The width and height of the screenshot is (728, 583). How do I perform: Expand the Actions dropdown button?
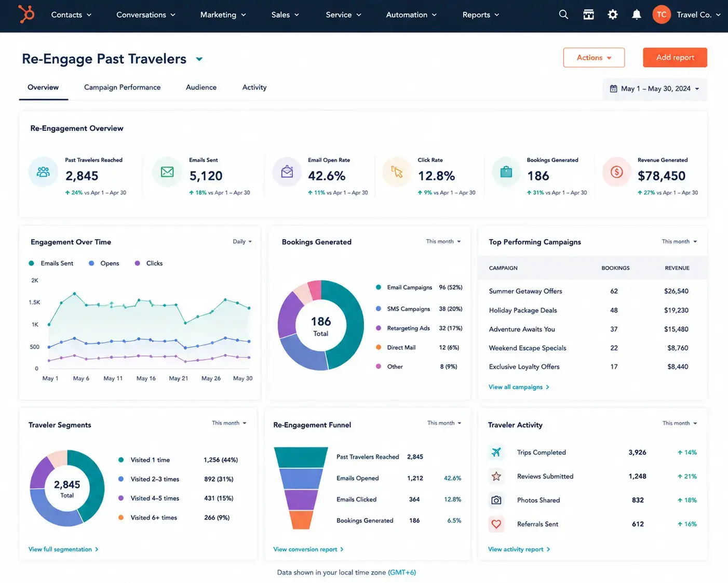point(594,58)
